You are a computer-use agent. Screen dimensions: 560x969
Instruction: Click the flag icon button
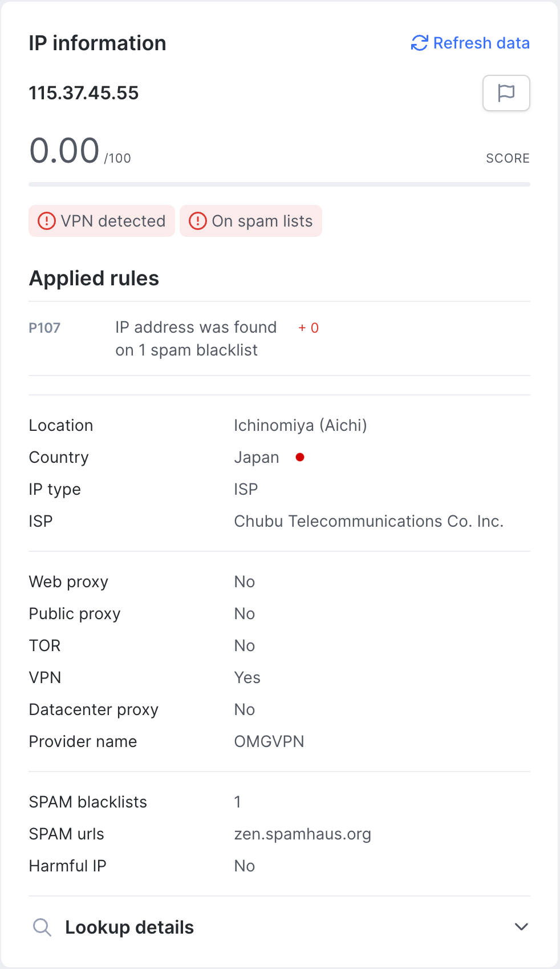coord(506,93)
